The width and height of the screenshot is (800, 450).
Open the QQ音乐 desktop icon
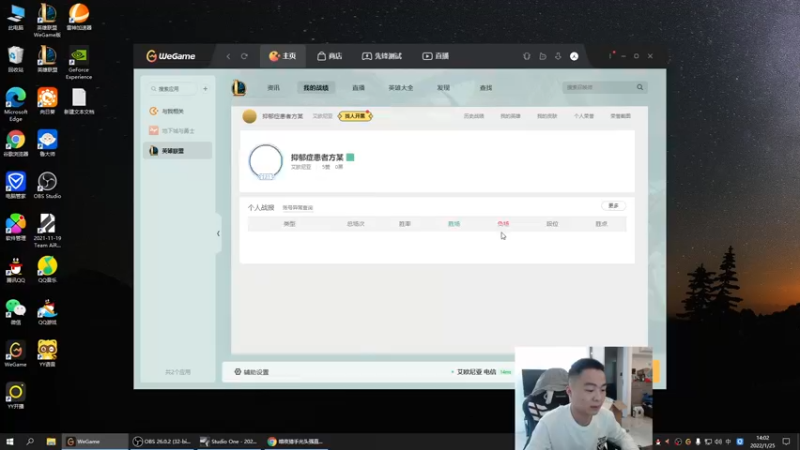(x=47, y=269)
